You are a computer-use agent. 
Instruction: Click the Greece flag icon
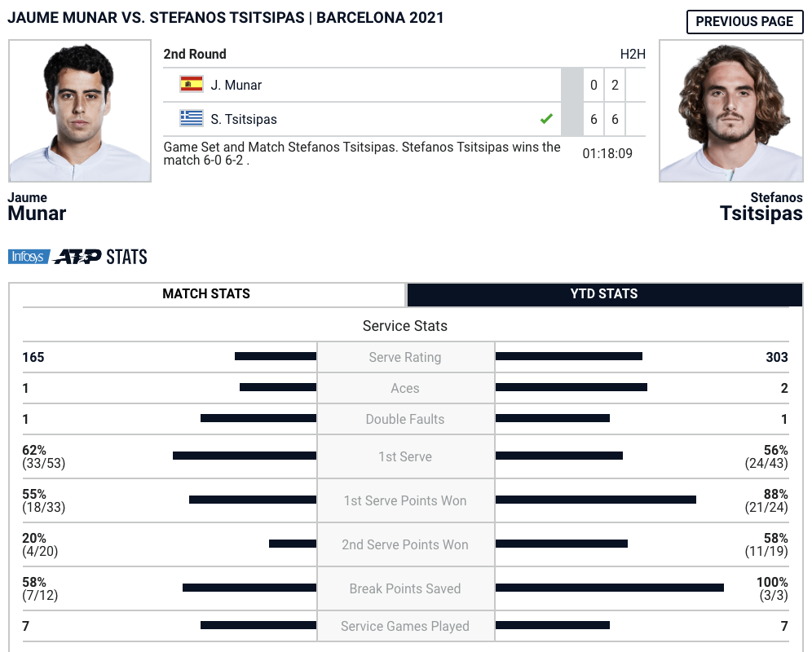pyautogui.click(x=191, y=118)
